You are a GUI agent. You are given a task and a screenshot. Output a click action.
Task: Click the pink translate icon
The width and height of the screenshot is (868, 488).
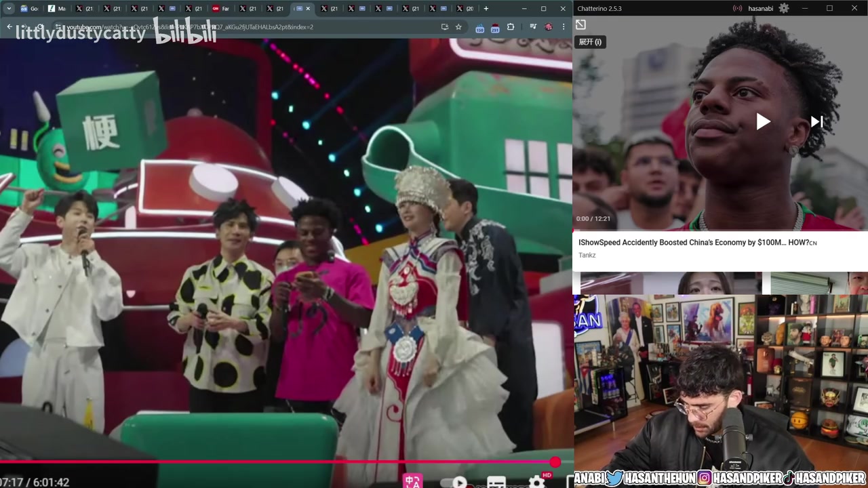coord(412,481)
